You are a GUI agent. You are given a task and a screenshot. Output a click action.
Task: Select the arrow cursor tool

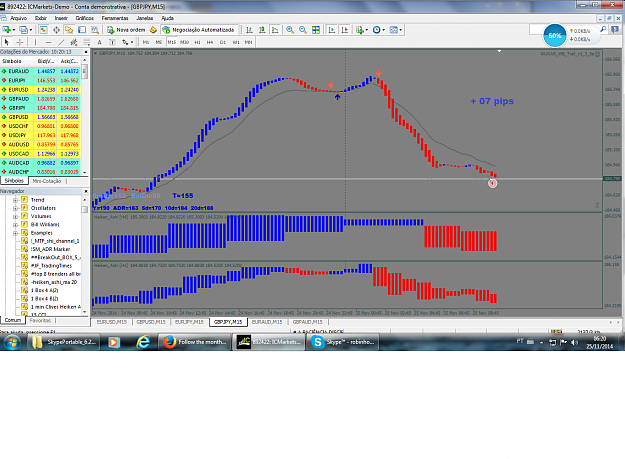[x=6, y=42]
